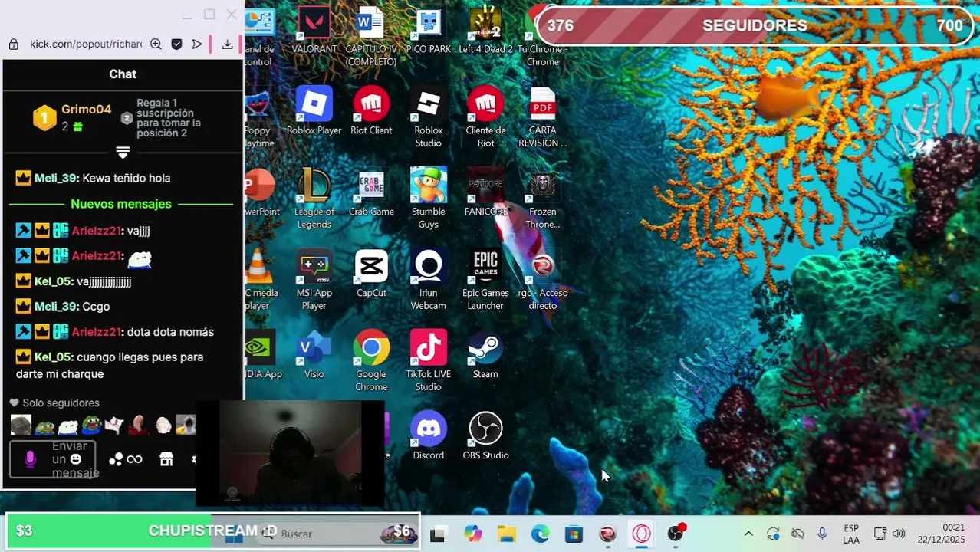Image resolution: width=980 pixels, height=552 pixels.
Task: Open the Crab Game shortcut
Action: (371, 193)
